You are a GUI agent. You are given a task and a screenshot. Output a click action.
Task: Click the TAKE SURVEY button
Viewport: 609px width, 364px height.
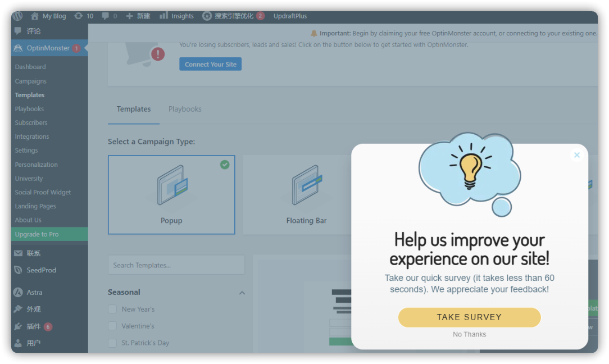[469, 317]
